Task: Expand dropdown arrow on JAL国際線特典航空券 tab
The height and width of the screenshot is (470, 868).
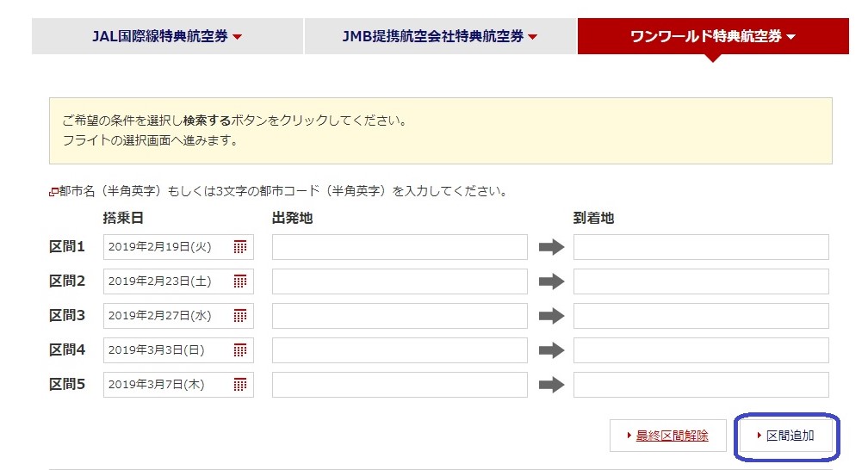Action: point(238,37)
